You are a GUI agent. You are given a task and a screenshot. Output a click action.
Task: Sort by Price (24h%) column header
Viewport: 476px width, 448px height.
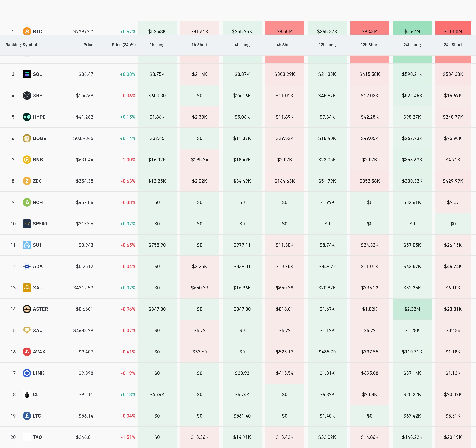click(x=124, y=45)
